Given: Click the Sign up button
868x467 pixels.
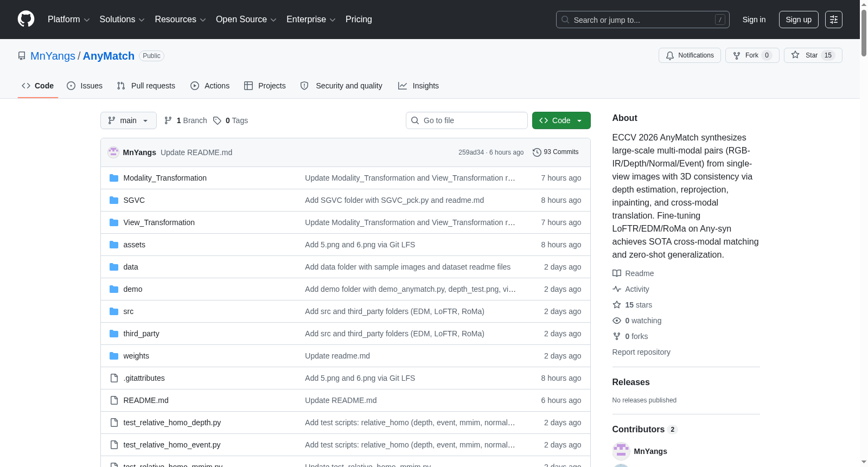Looking at the screenshot, I should [x=799, y=20].
